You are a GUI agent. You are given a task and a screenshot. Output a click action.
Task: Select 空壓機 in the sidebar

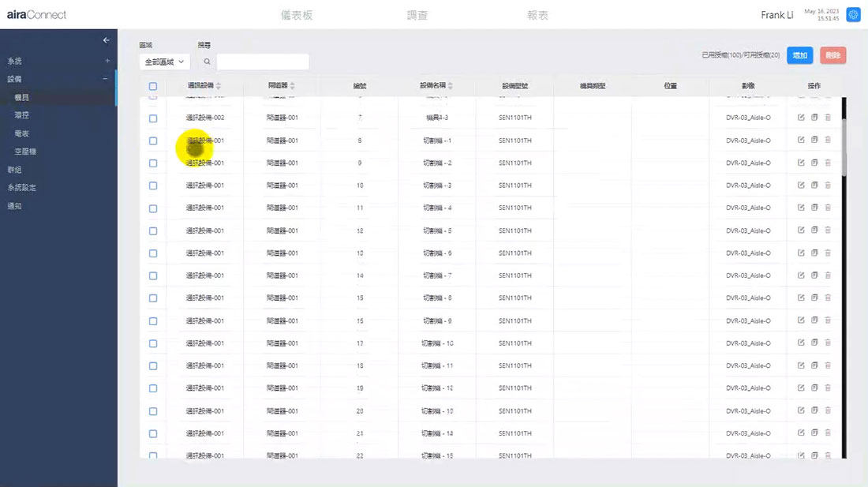(x=25, y=151)
